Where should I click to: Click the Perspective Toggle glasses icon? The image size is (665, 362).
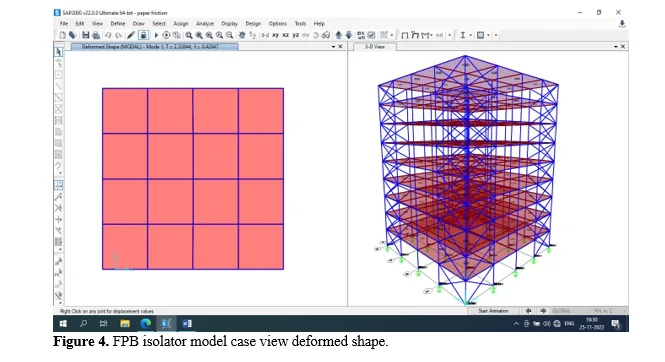pos(326,35)
